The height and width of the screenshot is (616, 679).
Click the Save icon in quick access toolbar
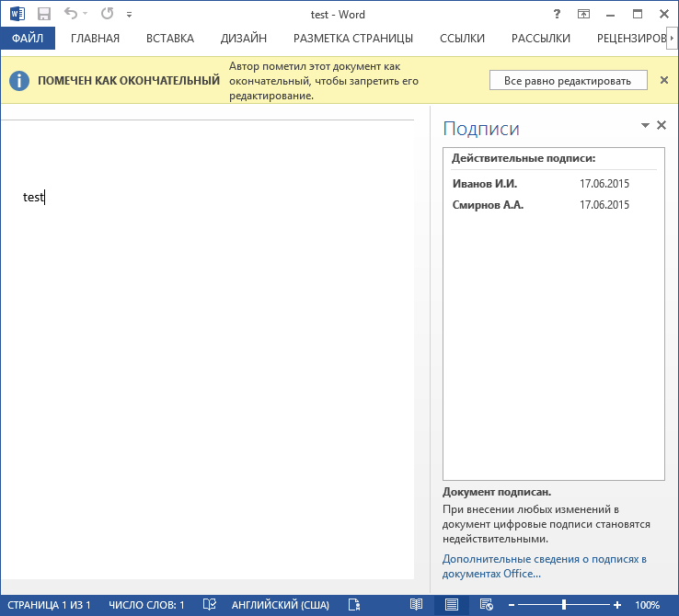43,14
